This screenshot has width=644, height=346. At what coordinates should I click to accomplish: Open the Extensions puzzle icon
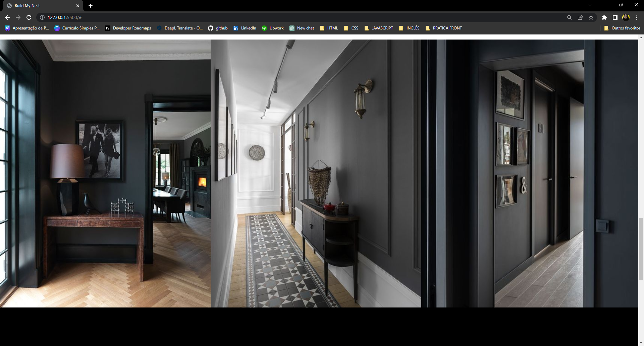604,17
